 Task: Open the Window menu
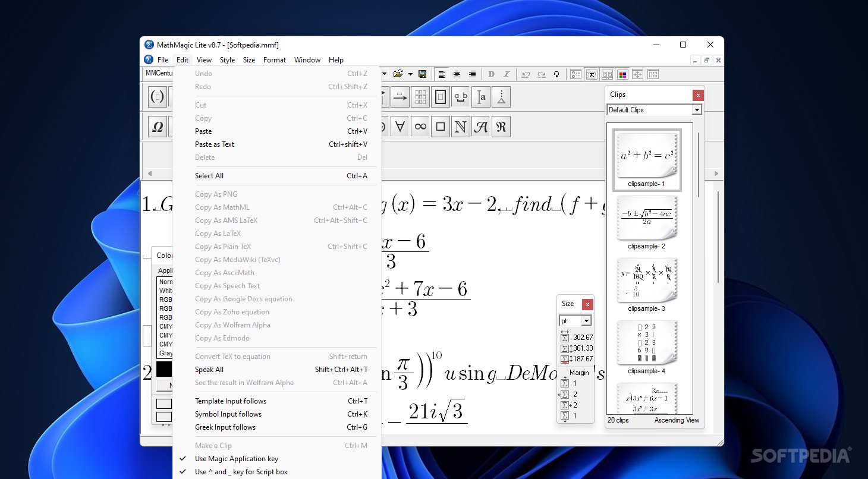click(307, 60)
